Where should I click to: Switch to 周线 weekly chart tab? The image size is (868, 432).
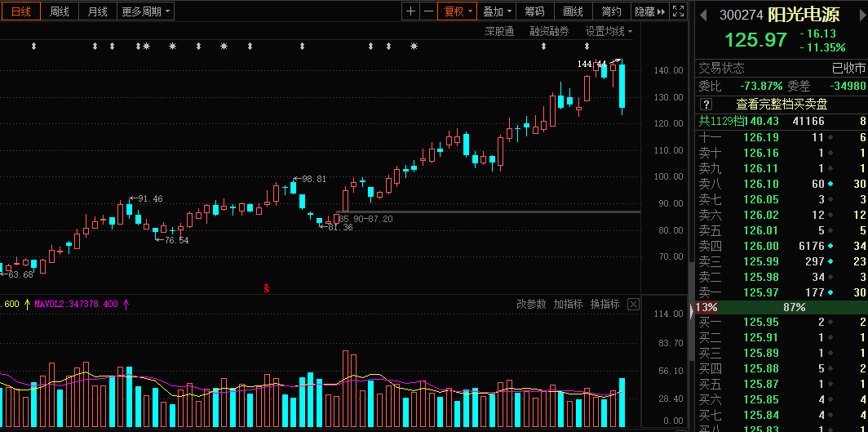60,11
